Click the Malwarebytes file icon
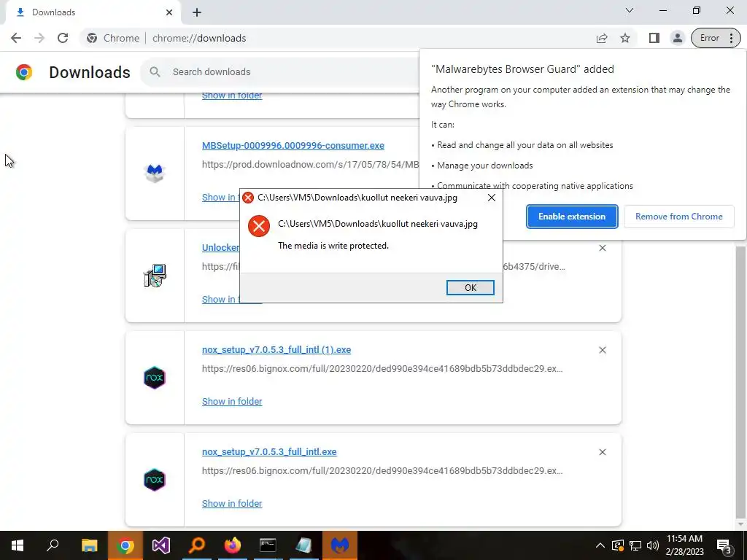 pos(155,174)
